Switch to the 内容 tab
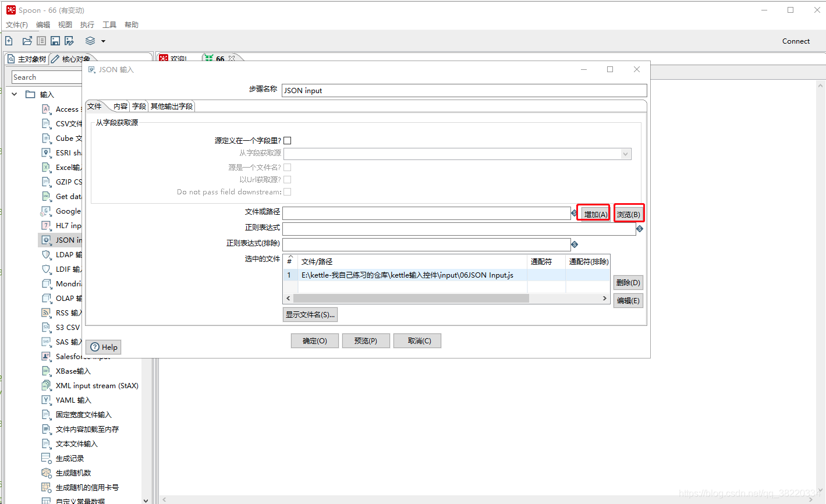 (x=120, y=106)
